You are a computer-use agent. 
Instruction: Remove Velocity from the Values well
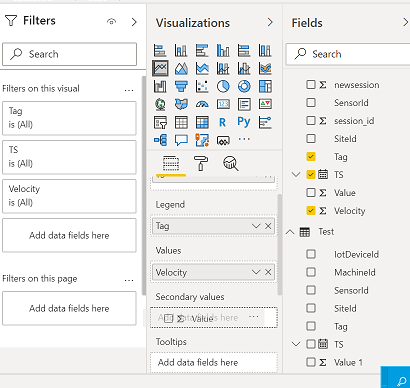click(x=268, y=272)
